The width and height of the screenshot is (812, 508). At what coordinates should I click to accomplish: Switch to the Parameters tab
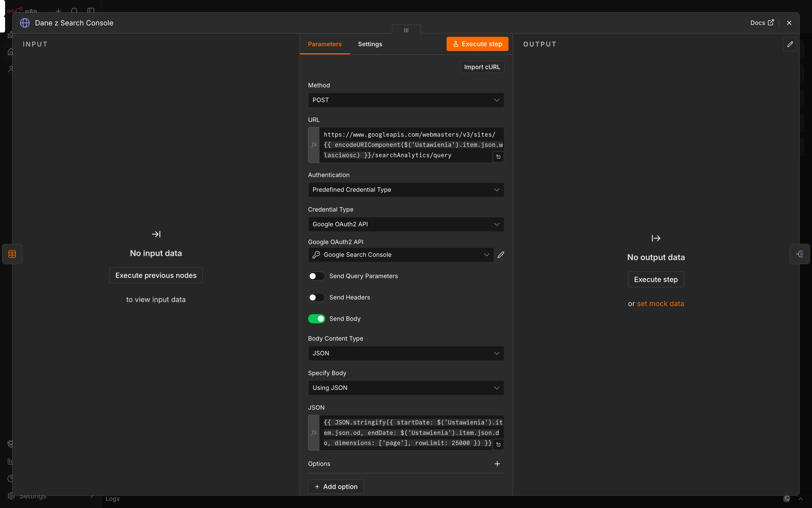(325, 44)
